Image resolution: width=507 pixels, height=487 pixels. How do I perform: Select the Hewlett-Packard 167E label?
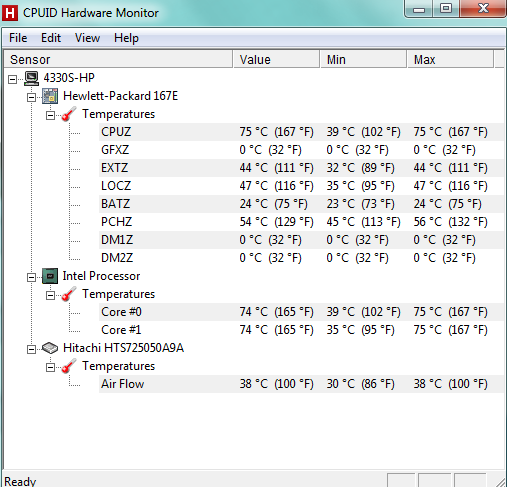coord(120,96)
